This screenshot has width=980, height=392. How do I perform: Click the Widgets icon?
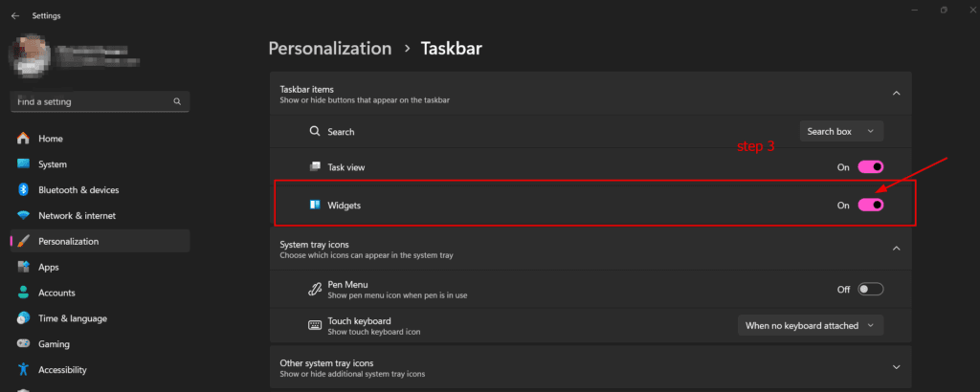coord(315,205)
